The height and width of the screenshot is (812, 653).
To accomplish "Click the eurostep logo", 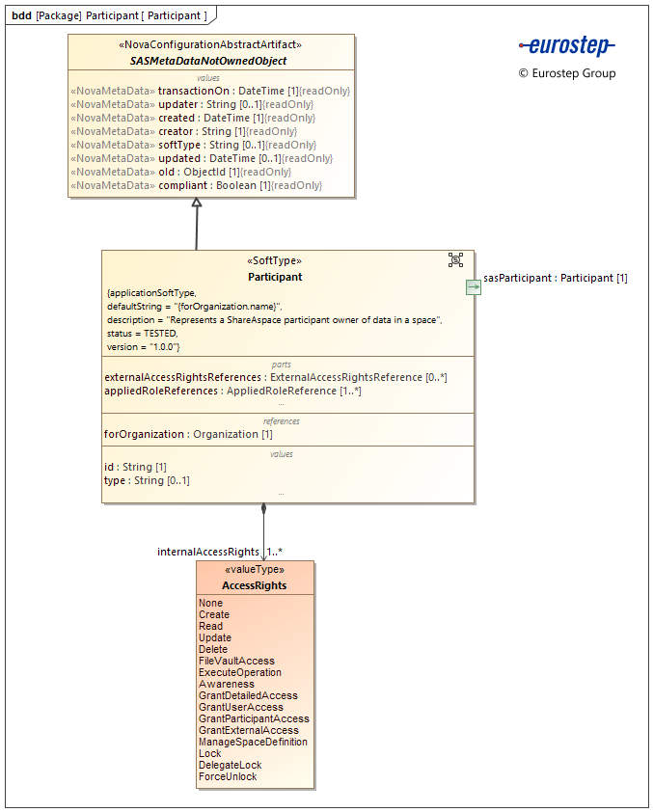I will 566,45.
